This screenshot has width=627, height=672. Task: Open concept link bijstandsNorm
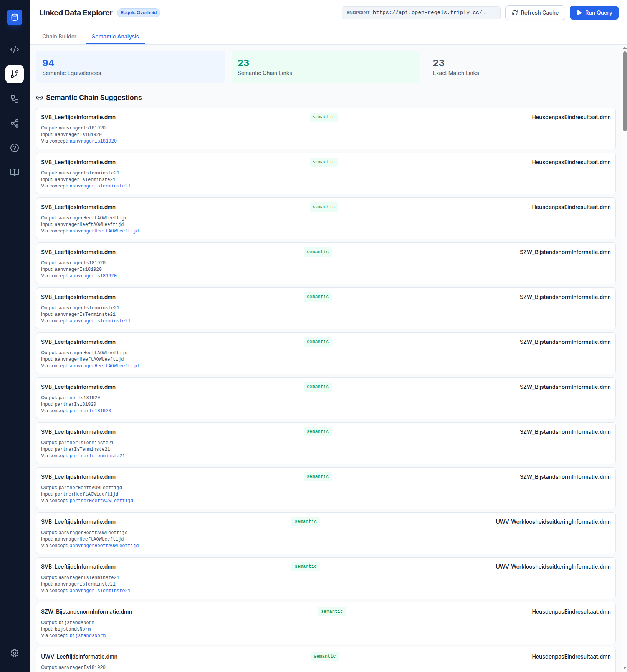click(x=88, y=635)
